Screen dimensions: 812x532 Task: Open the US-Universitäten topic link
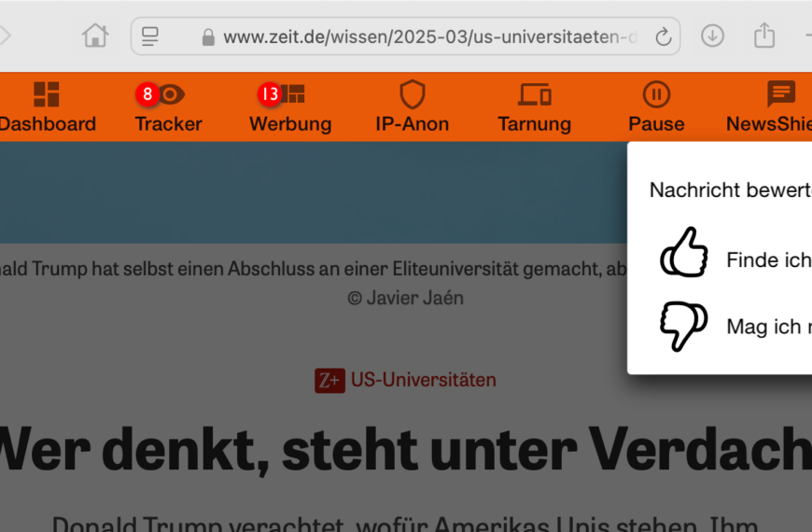[424, 380]
